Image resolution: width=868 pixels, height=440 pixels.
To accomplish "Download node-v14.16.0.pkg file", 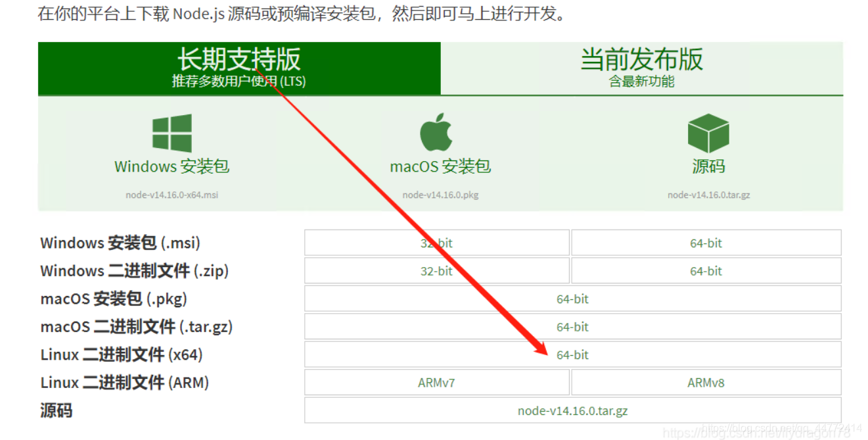I will click(x=440, y=195).
